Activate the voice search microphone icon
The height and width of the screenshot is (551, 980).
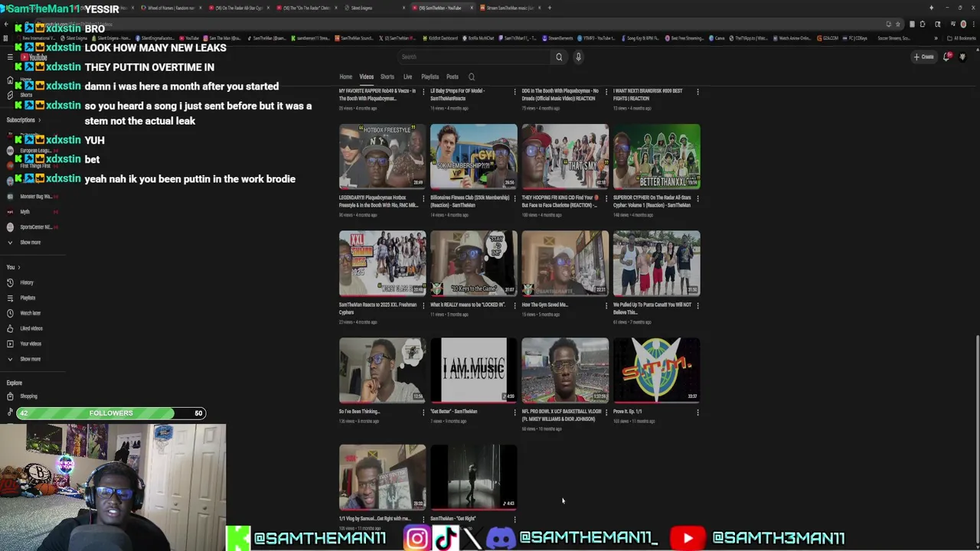point(578,57)
